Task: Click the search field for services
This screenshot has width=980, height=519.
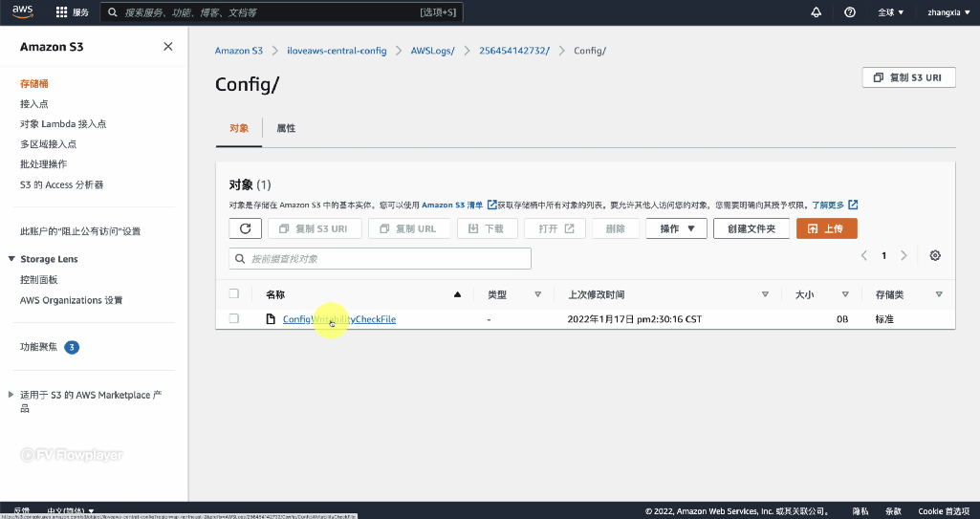Action: (x=282, y=12)
